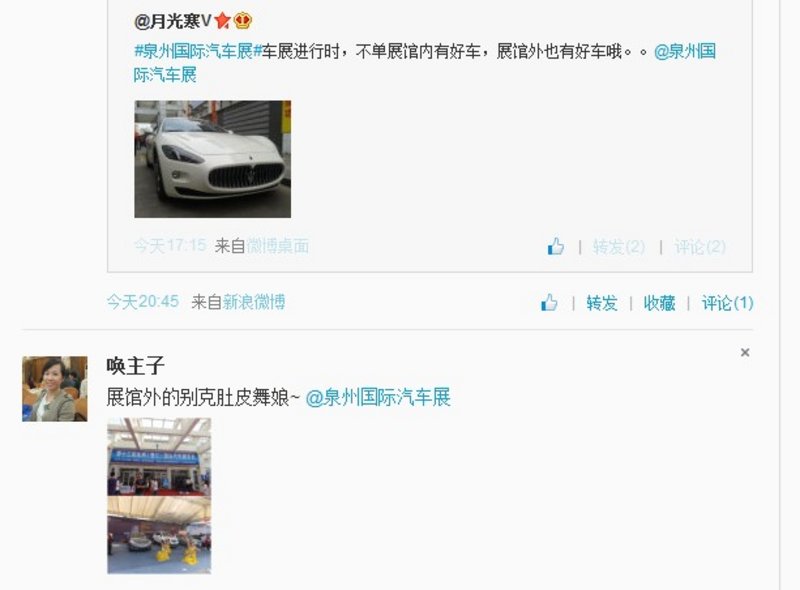Open the 新浪微博 source link
This screenshot has width=800, height=590.
pyautogui.click(x=254, y=302)
